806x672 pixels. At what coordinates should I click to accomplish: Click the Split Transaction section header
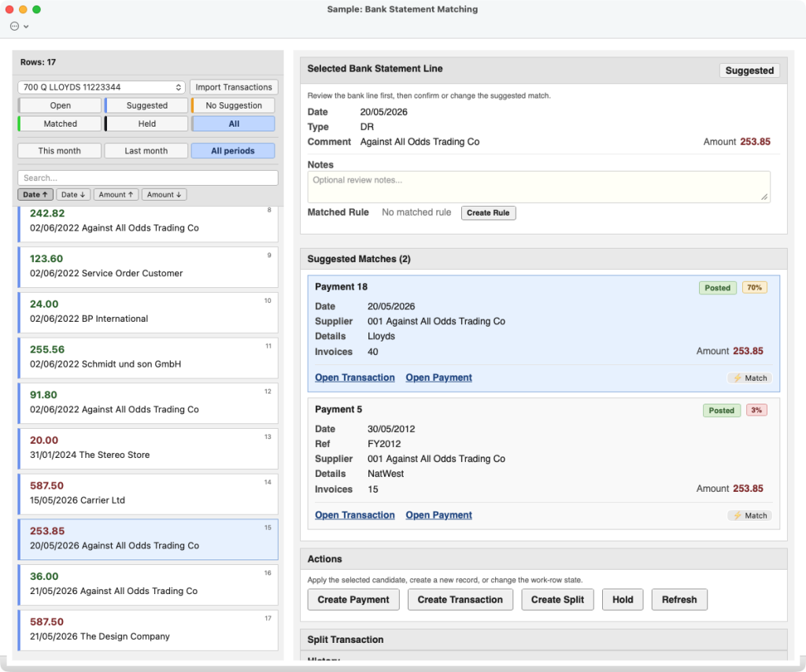pyautogui.click(x=543, y=640)
